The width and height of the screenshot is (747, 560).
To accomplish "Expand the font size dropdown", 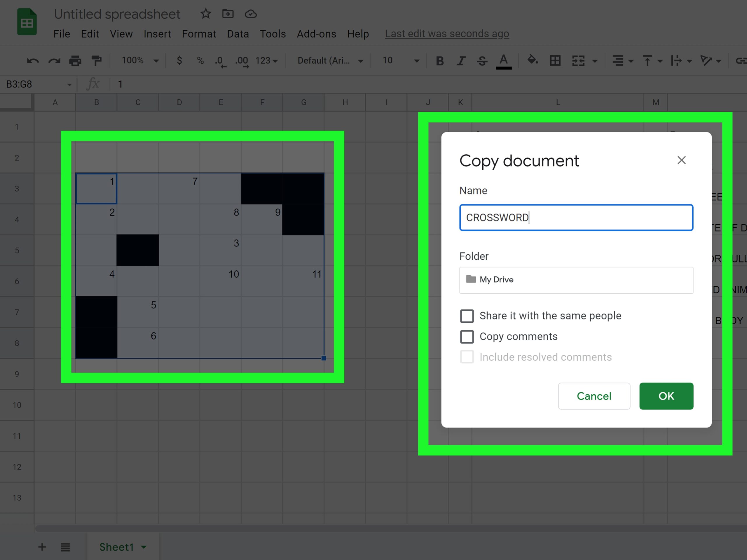I will coord(417,61).
